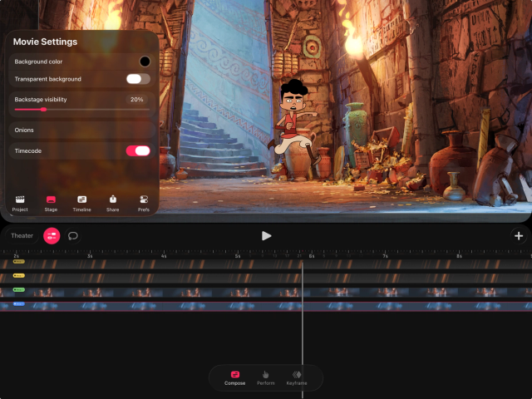The width and height of the screenshot is (532, 399).
Task: Open the Background color swatch
Action: [145, 62]
